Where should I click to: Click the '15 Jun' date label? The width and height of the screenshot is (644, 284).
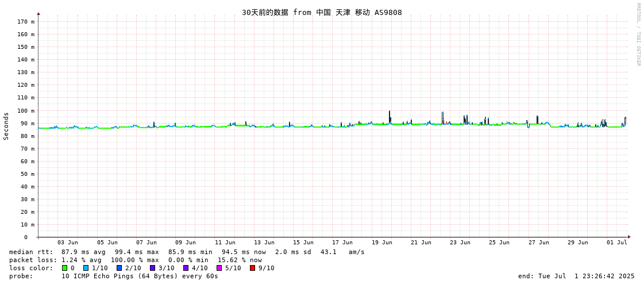tap(303, 243)
